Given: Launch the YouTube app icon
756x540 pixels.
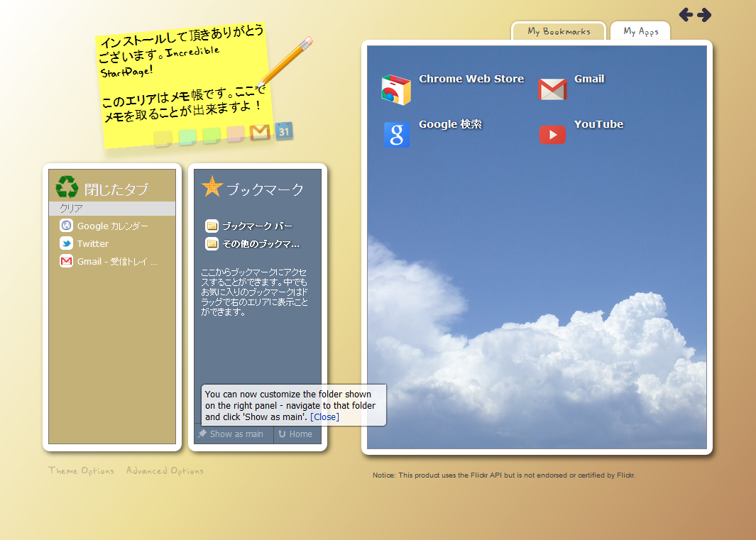Looking at the screenshot, I should coord(552,135).
